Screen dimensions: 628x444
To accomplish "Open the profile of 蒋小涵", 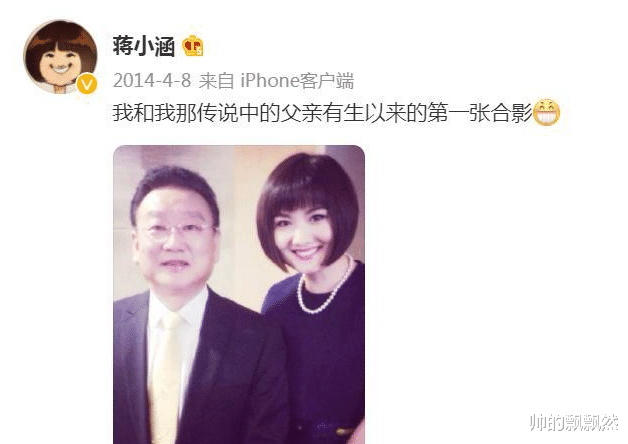I will (x=144, y=46).
